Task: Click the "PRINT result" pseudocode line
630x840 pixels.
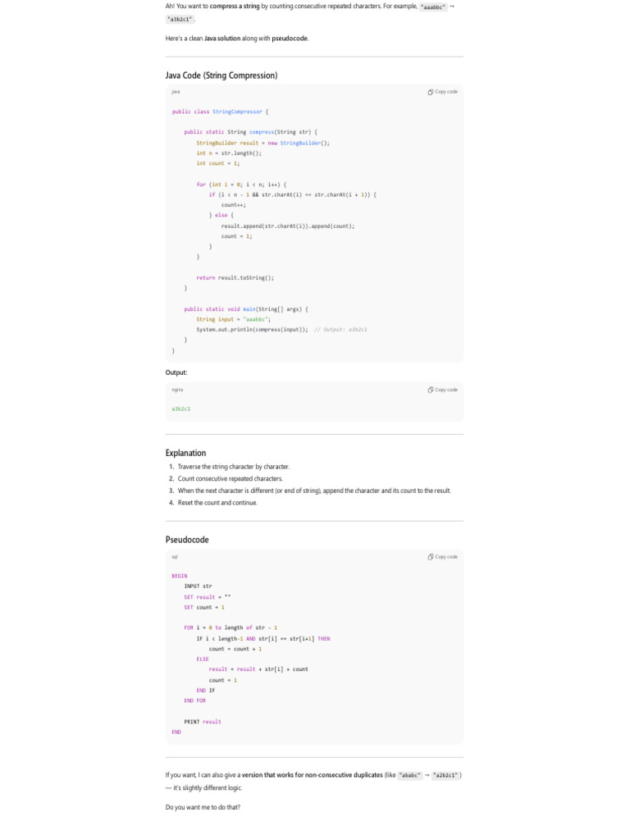Action: (203, 722)
